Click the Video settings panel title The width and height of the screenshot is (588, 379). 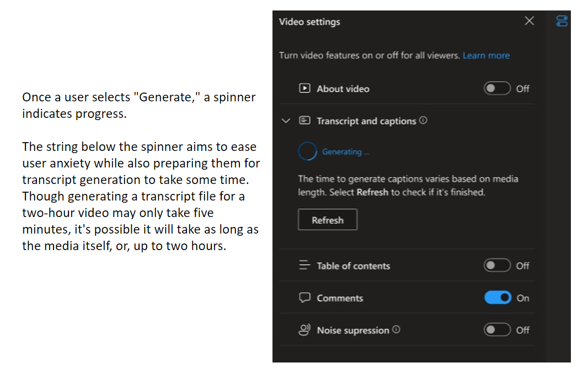point(309,22)
